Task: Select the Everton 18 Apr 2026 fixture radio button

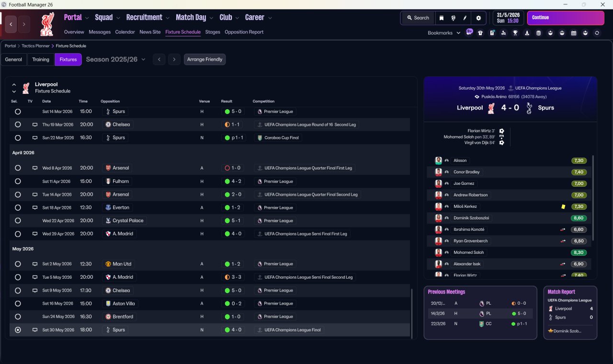Action: coord(18,208)
